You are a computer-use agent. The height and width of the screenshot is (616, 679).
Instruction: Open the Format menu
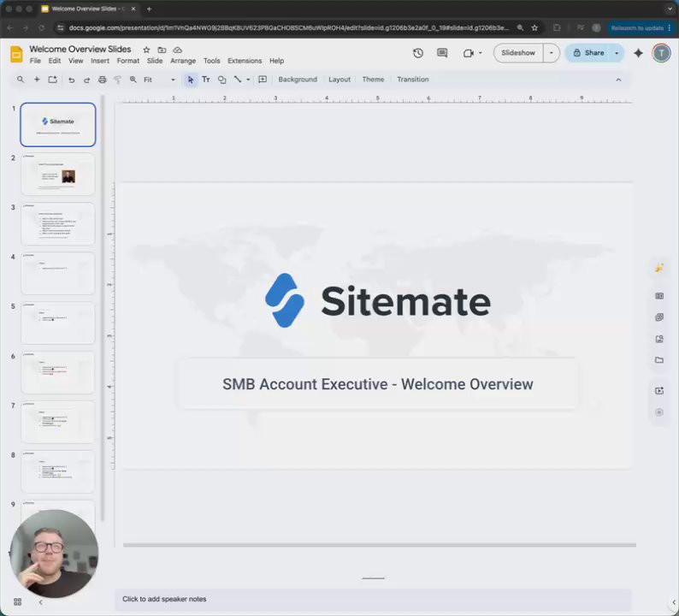point(128,61)
